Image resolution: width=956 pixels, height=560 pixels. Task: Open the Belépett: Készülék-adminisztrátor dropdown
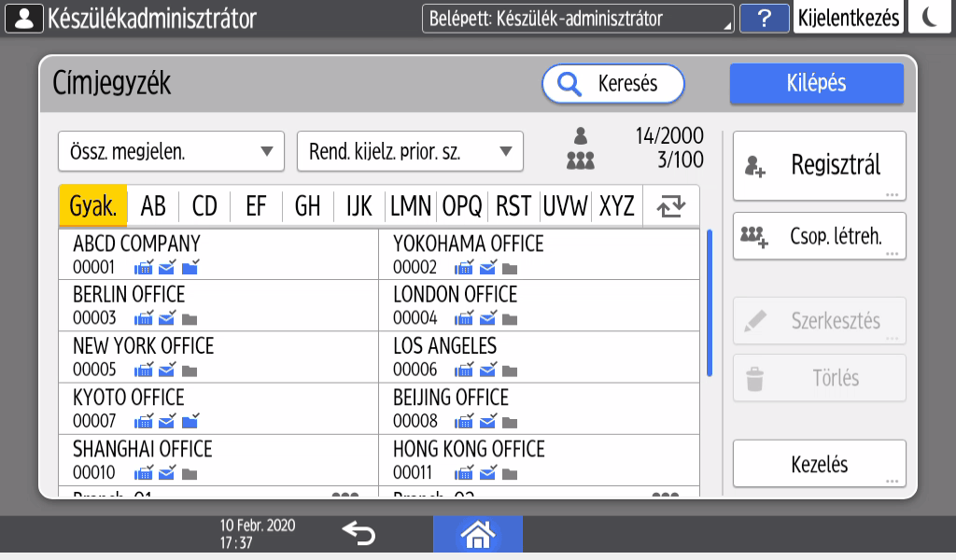click(578, 18)
